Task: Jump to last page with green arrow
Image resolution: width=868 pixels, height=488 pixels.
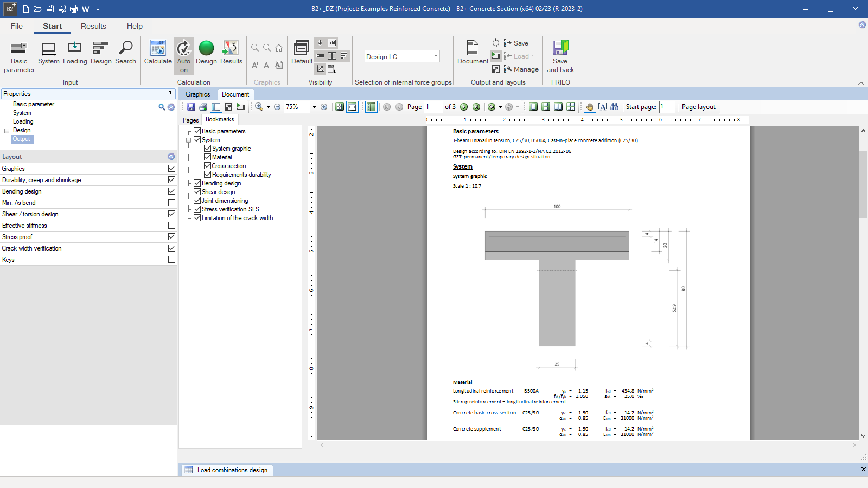Action: (x=476, y=107)
